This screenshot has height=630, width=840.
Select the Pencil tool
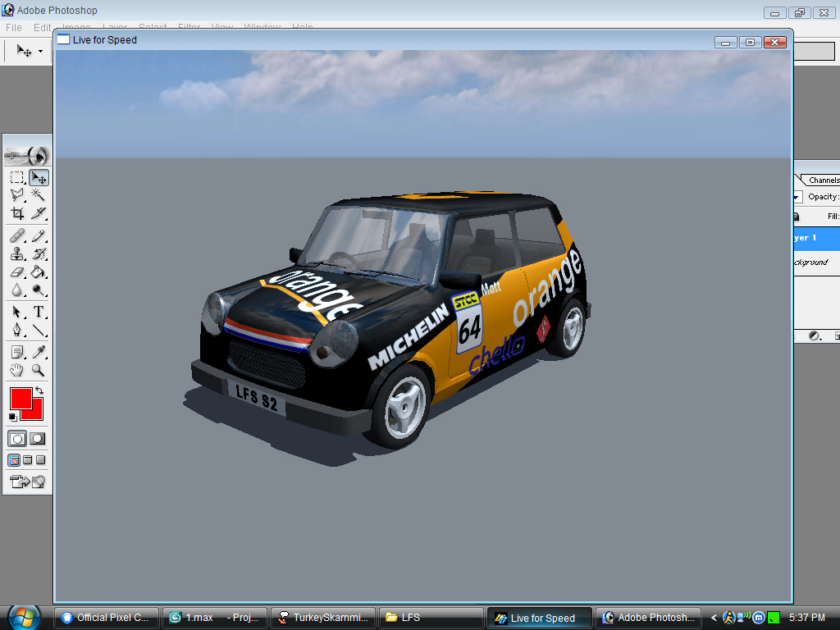point(39,235)
